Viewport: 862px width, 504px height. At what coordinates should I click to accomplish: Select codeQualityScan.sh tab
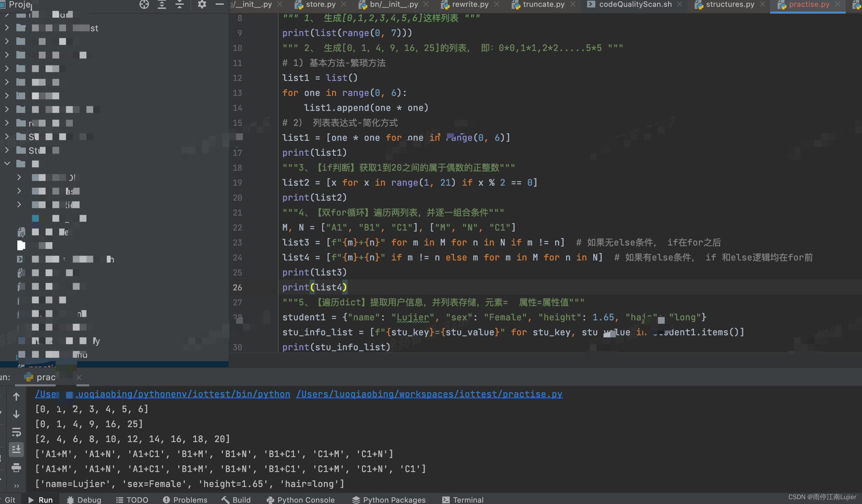click(635, 4)
